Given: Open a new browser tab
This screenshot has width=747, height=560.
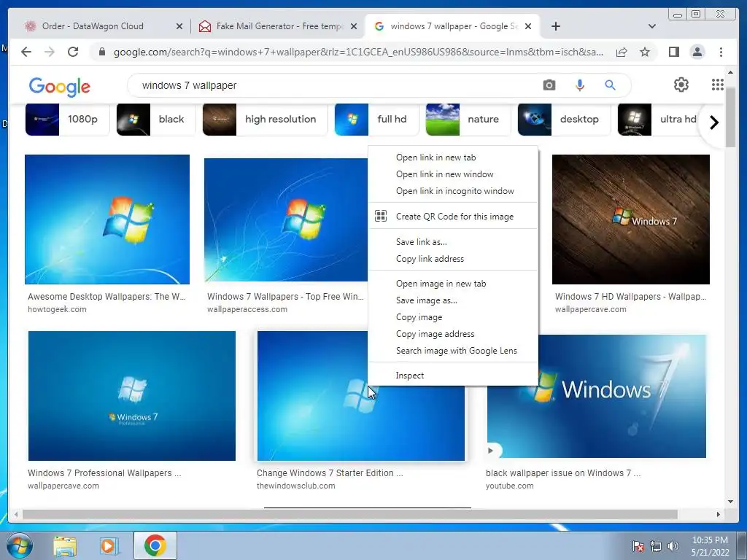Looking at the screenshot, I should [555, 26].
